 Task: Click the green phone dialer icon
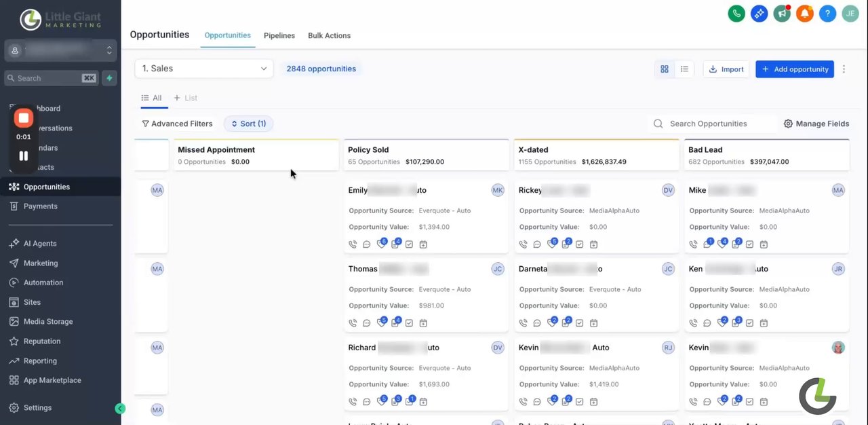(736, 14)
